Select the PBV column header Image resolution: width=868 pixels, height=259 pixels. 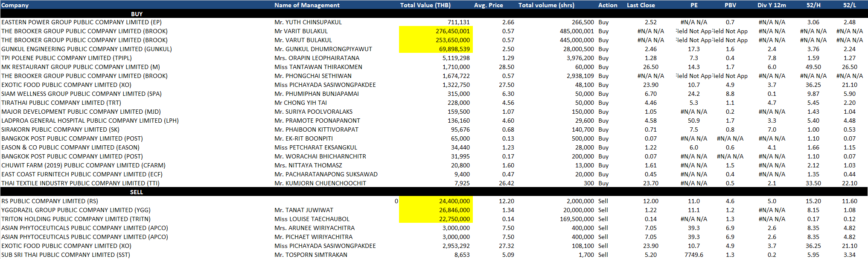[730, 5]
